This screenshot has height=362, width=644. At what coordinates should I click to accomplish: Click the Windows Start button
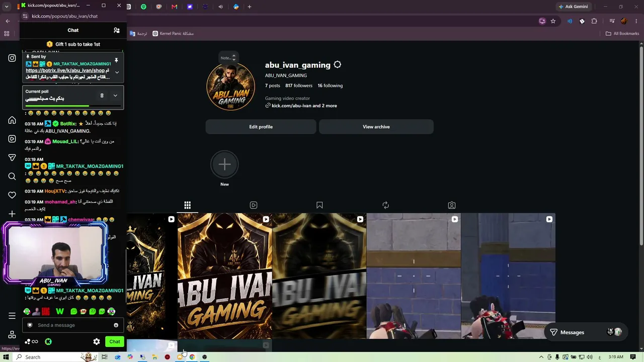6,357
